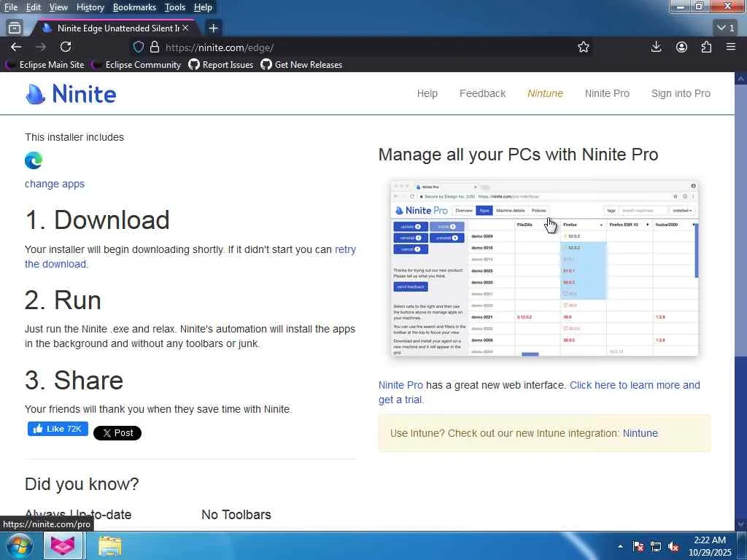
Task: Show hidden system tray icons
Action: [x=620, y=546]
